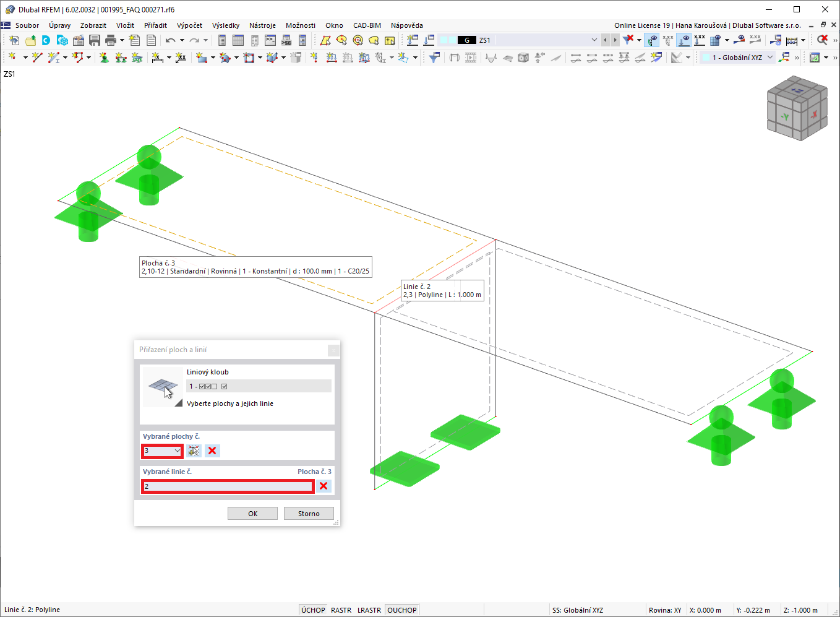Click the delete filter icon in toolbar
Image resolution: width=840 pixels, height=617 pixels.
(x=628, y=40)
